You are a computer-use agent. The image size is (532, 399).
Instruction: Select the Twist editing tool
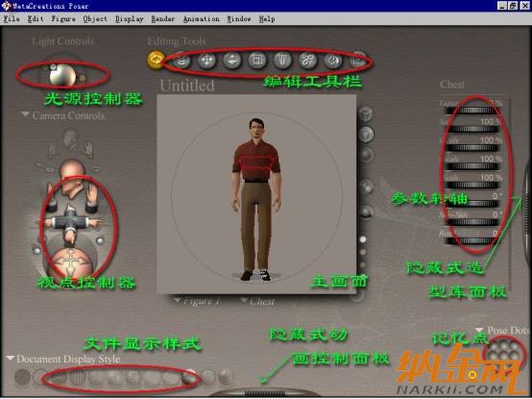[x=181, y=61]
